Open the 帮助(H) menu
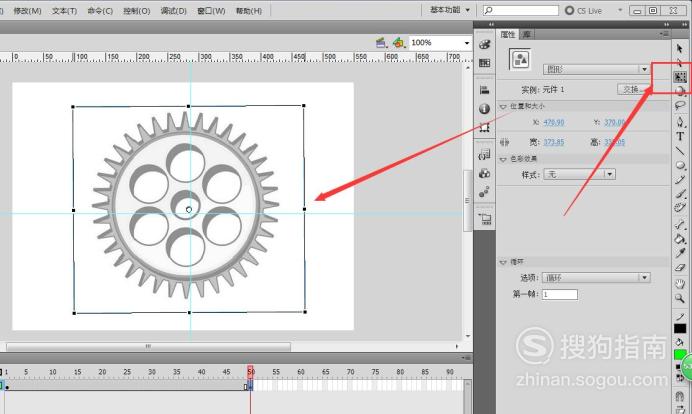This screenshot has height=414, width=692. pos(248,11)
